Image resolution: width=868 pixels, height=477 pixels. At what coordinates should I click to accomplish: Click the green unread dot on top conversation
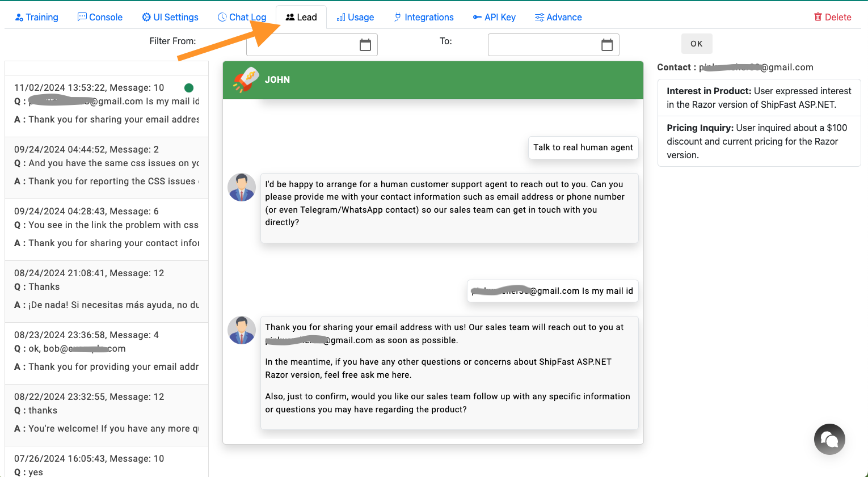coord(189,88)
